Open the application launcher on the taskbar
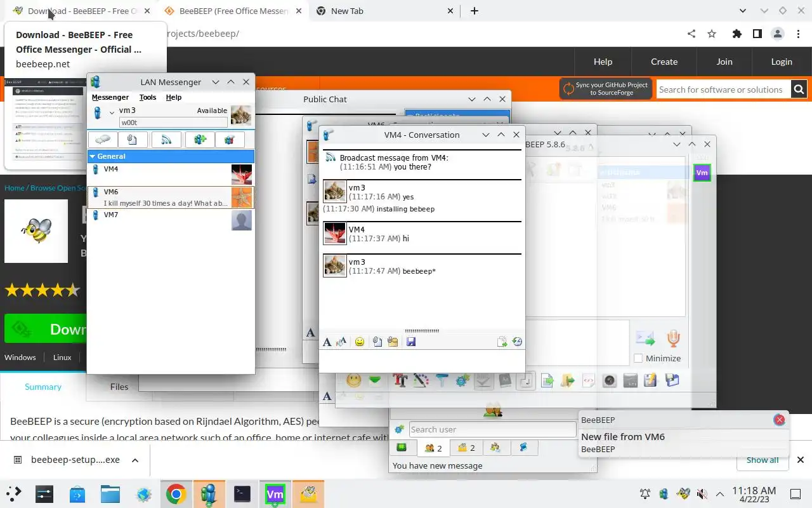Screen dimensions: 812x508 pyautogui.click(x=13, y=494)
